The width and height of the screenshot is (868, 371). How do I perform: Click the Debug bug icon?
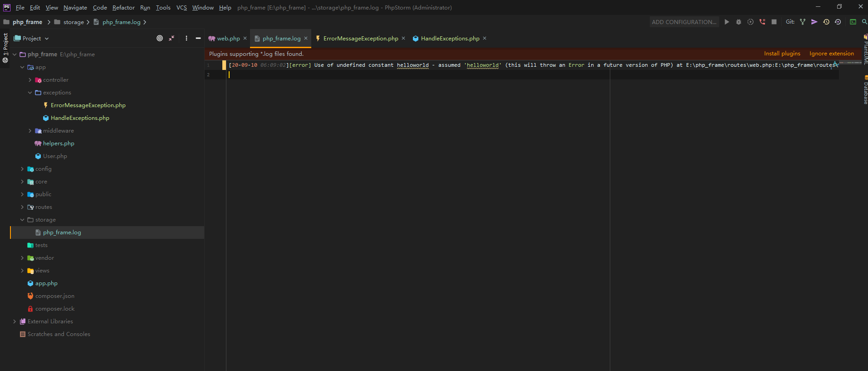[739, 22]
